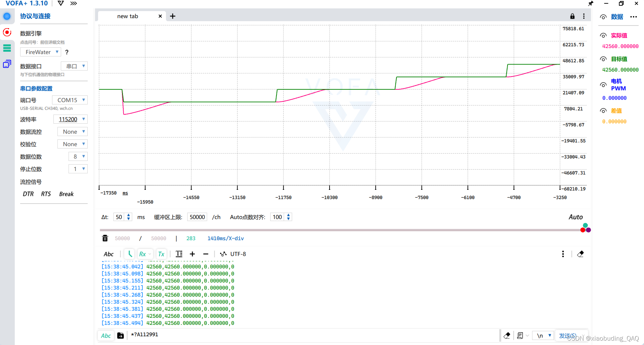Open the data interface 串口 dropdown
This screenshot has height=345, width=644.
(74, 66)
